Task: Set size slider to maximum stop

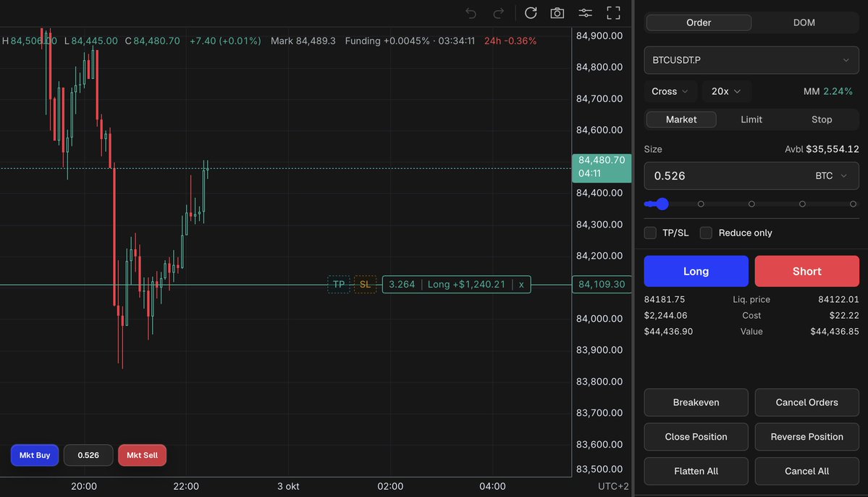Action: pyautogui.click(x=853, y=204)
